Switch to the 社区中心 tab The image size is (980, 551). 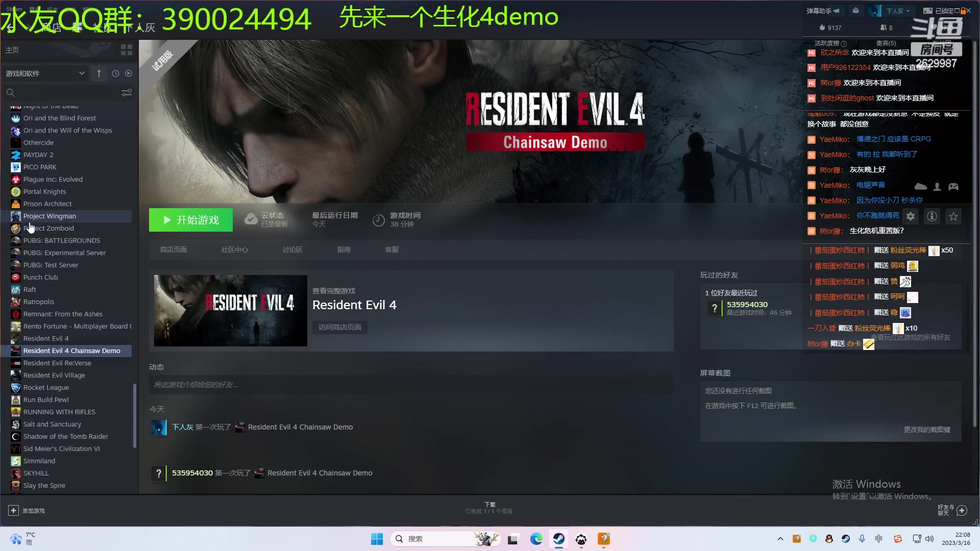click(234, 249)
